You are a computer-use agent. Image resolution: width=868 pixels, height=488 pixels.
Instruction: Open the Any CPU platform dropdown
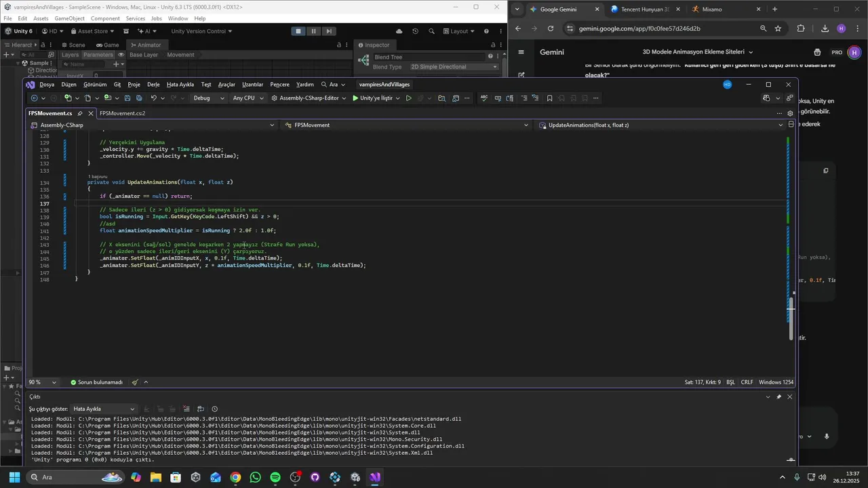click(248, 98)
